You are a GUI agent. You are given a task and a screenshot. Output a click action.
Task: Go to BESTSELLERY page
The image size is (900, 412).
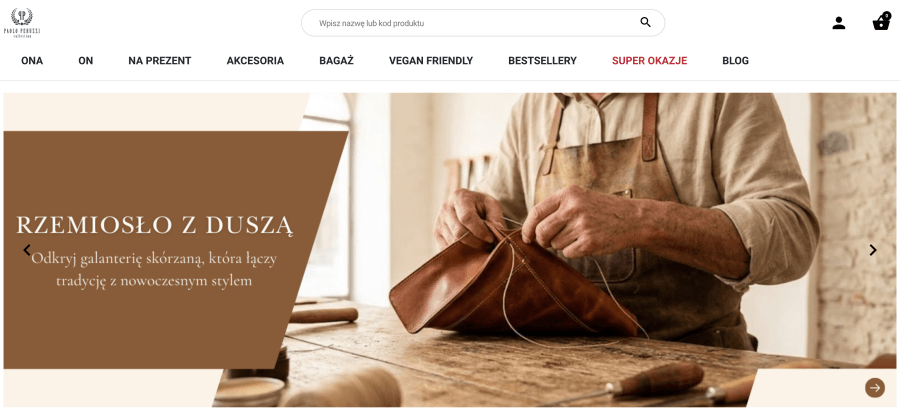click(x=542, y=61)
